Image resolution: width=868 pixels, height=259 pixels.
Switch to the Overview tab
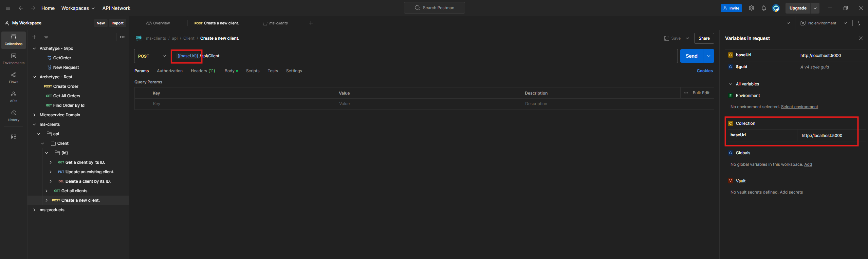pyautogui.click(x=158, y=23)
